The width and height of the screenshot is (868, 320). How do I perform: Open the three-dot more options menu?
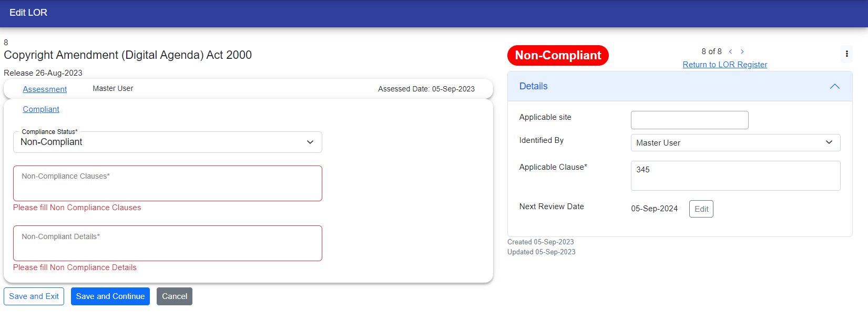[x=846, y=54]
